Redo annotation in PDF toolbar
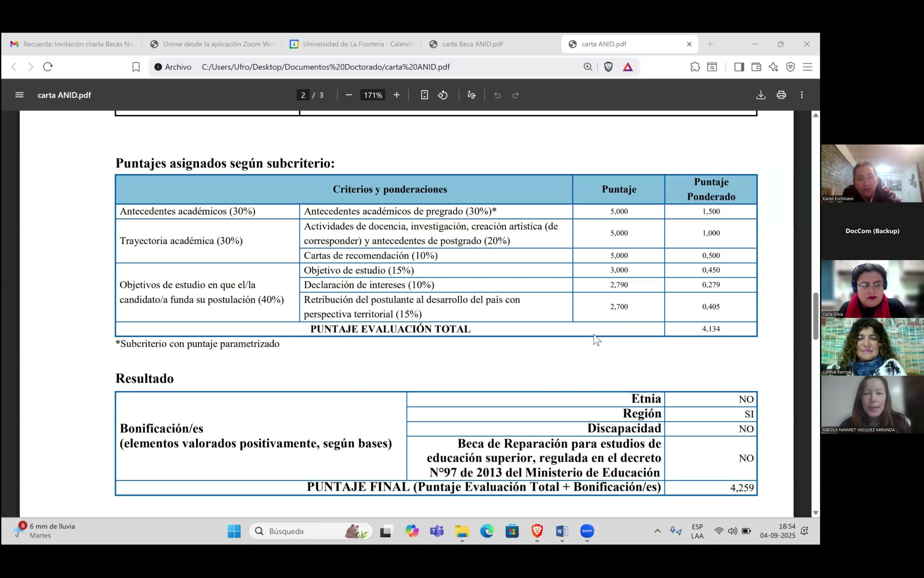Image resolution: width=924 pixels, height=578 pixels. point(515,95)
